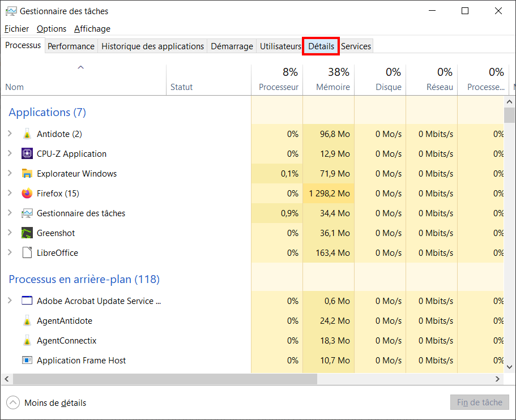
Task: Select the Application Frame Host row name
Action: click(x=82, y=361)
